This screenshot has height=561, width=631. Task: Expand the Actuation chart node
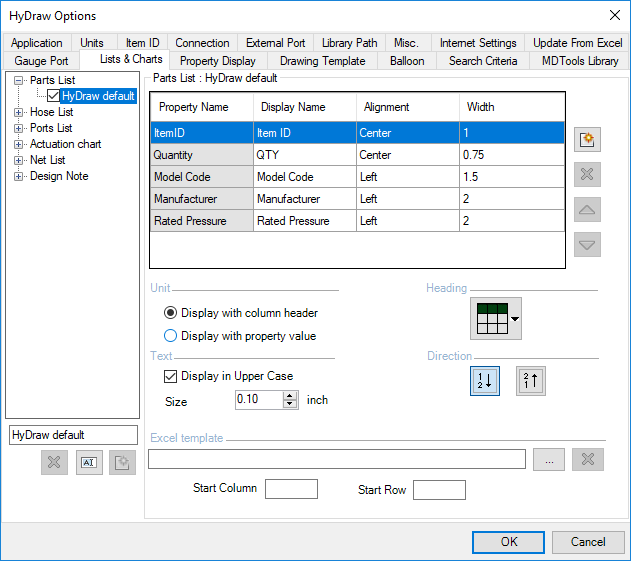18,144
